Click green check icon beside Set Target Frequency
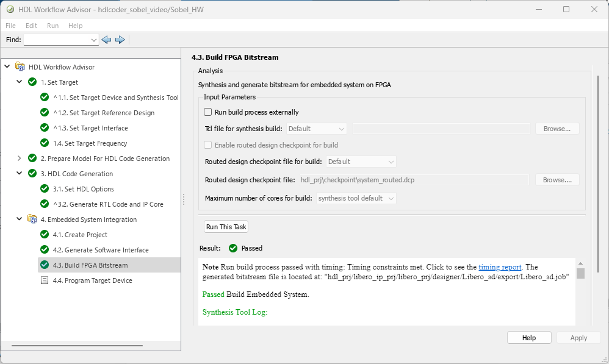Screen dimensions: 609x364 click(x=44, y=143)
